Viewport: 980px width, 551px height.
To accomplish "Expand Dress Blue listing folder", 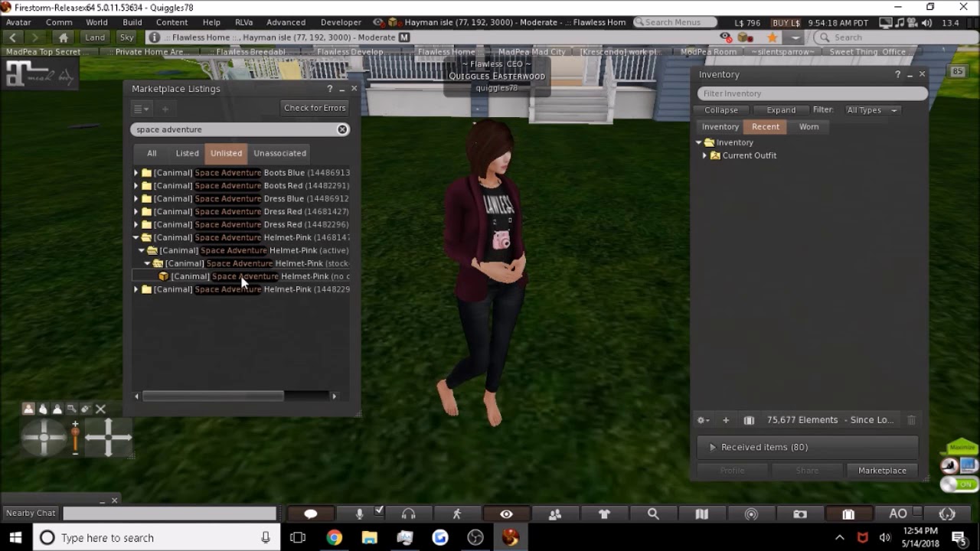I will click(x=136, y=199).
